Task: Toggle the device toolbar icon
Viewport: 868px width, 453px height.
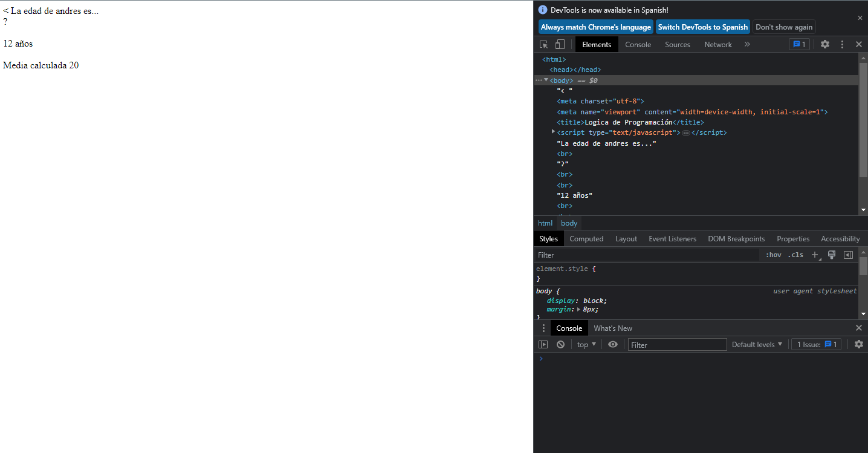Action: pyautogui.click(x=560, y=44)
